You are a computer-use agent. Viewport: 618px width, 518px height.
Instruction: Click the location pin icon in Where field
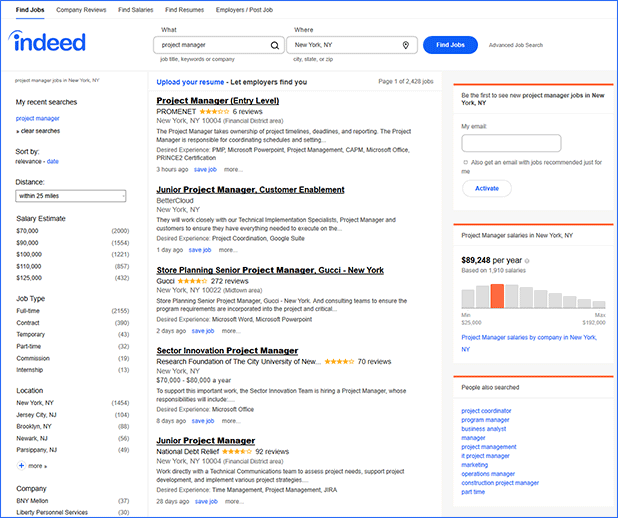pyautogui.click(x=406, y=45)
